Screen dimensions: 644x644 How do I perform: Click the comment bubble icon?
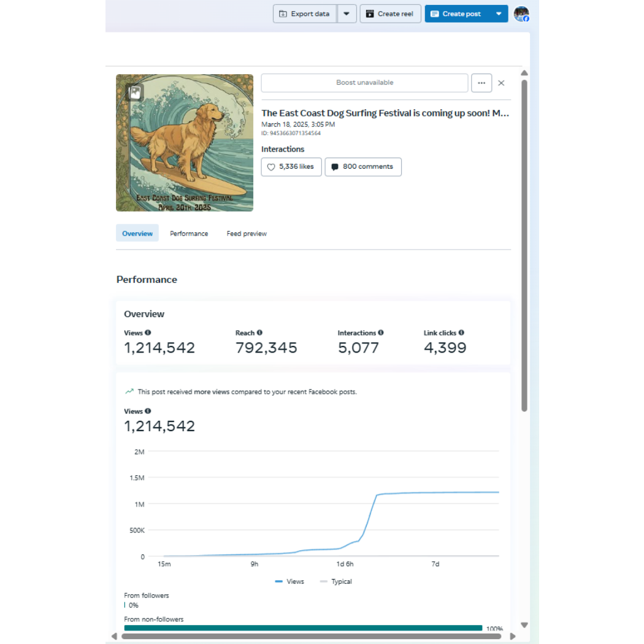point(335,167)
